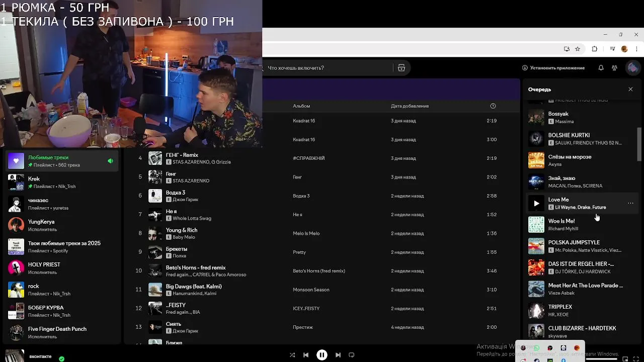Open the БОБЕР КУРВА playlist

pyautogui.click(x=63, y=311)
